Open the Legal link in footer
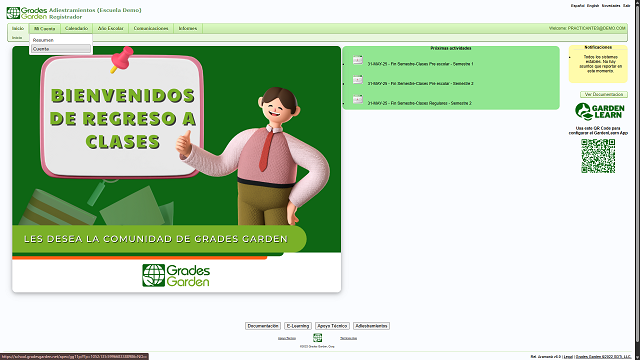The height and width of the screenshot is (360, 640). click(x=568, y=357)
